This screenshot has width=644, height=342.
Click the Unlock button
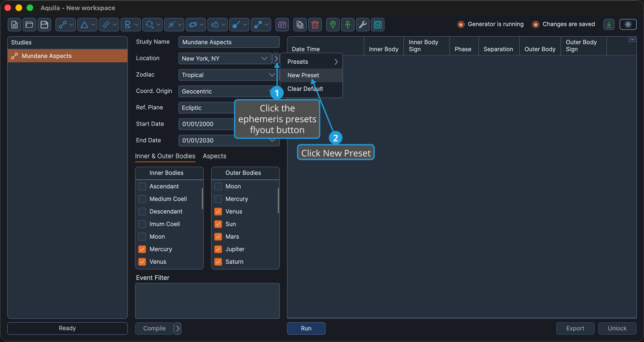click(617, 328)
